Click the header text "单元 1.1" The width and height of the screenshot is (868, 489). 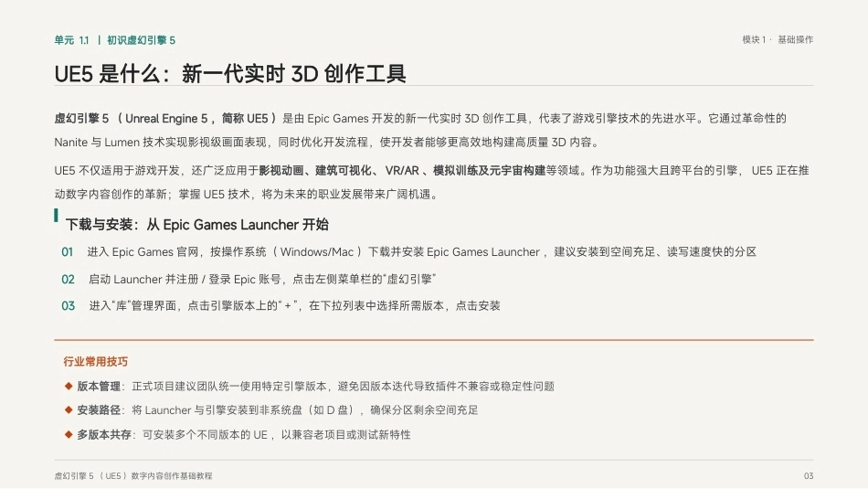pos(71,40)
